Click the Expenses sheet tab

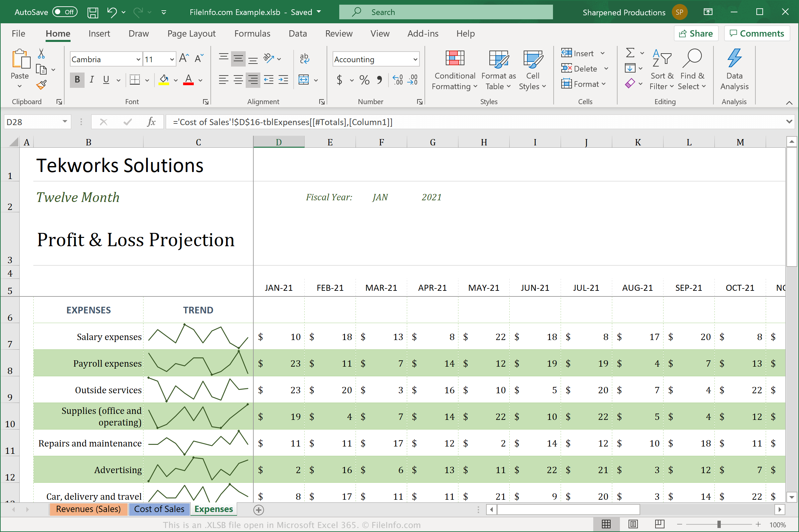click(213, 509)
